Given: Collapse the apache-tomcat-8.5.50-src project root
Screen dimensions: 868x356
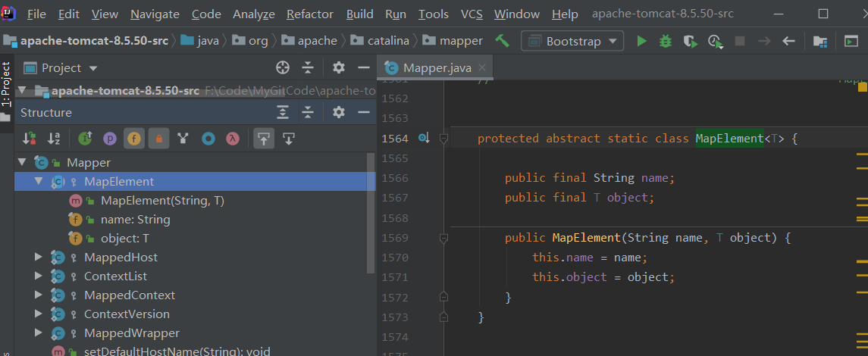Looking at the screenshot, I should coord(22,90).
